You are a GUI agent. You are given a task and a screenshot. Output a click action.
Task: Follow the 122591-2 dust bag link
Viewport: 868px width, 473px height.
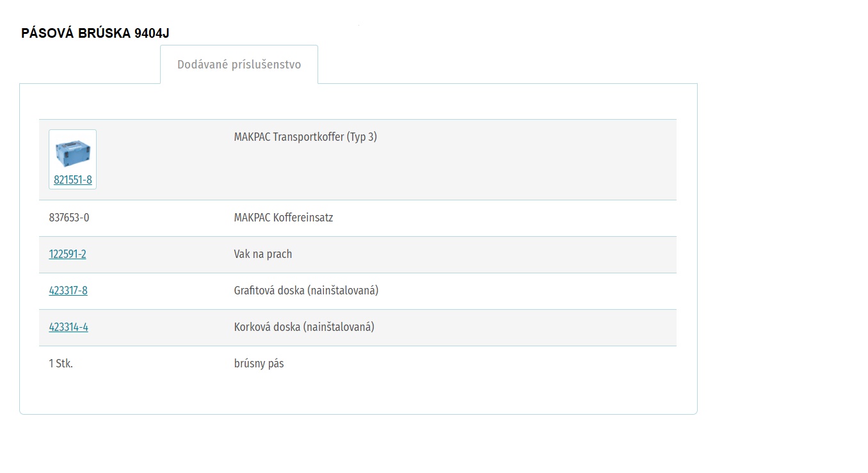[x=67, y=254]
